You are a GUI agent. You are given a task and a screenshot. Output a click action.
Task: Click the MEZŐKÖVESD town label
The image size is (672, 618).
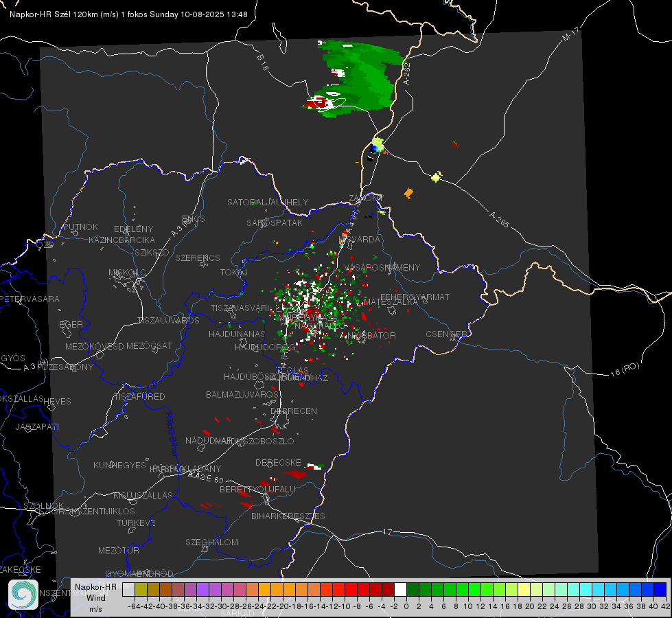point(94,346)
